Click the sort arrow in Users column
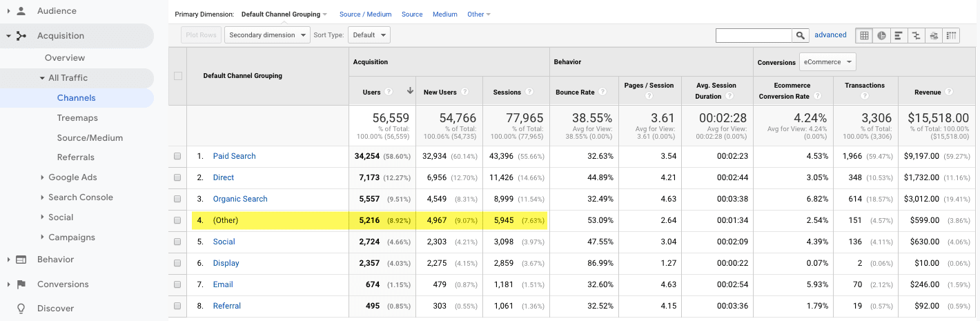This screenshot has width=980, height=321. pos(410,91)
